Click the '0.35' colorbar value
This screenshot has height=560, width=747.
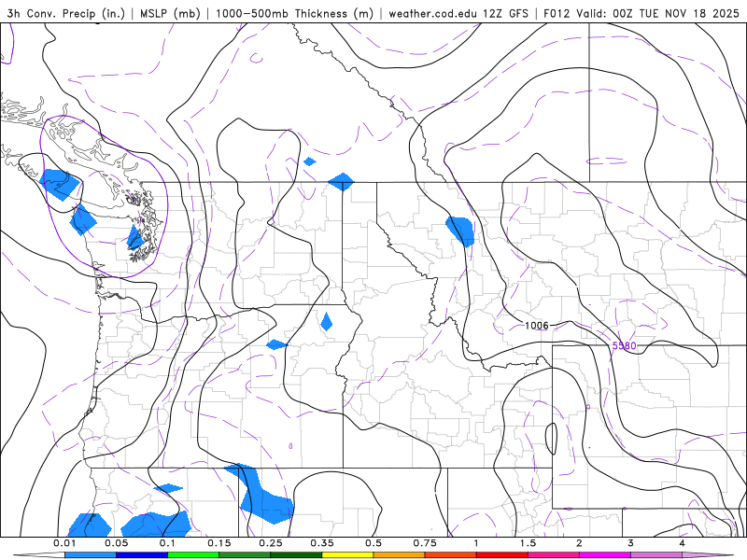coord(322,543)
